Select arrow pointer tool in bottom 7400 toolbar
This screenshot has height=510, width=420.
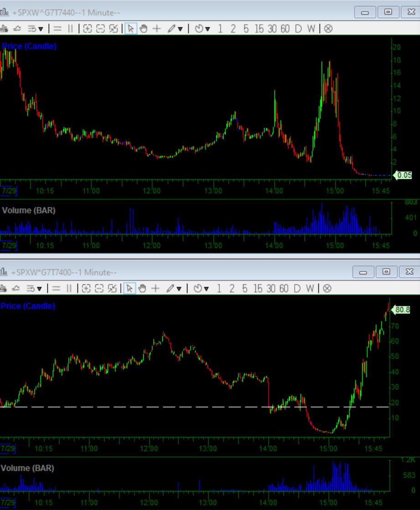pos(130,288)
